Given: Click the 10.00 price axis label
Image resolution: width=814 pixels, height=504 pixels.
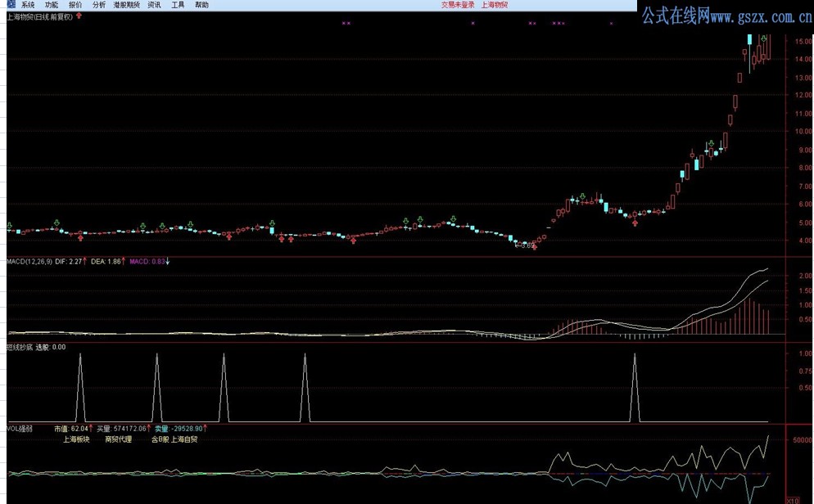Looking at the screenshot, I should pyautogui.click(x=803, y=132).
